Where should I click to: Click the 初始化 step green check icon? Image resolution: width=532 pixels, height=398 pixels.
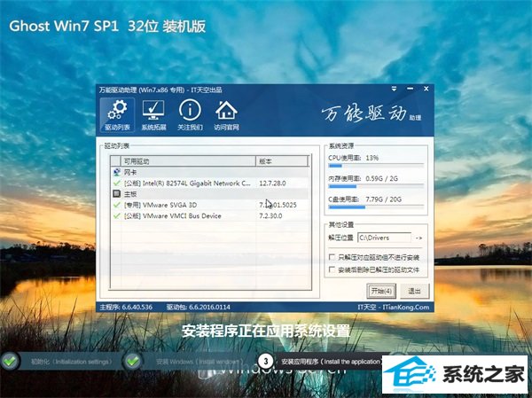10,362
